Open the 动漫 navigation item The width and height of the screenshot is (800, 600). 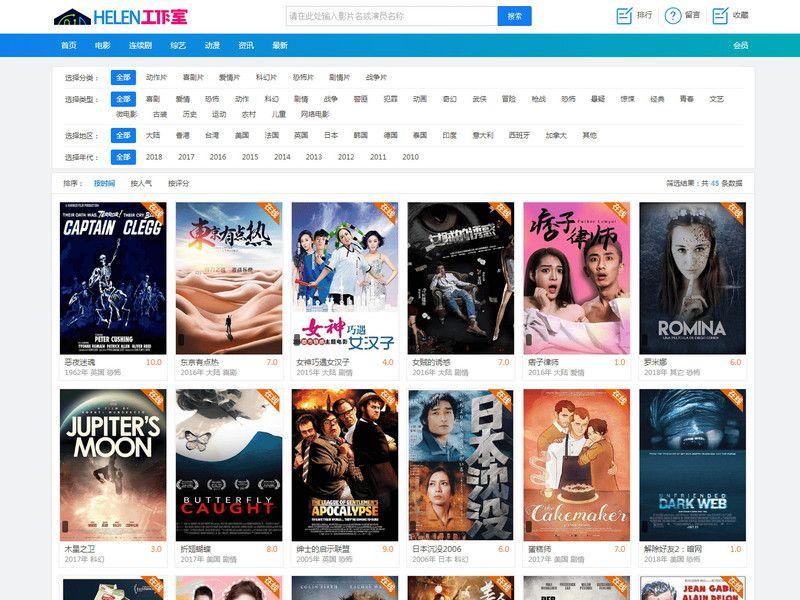pos(212,45)
